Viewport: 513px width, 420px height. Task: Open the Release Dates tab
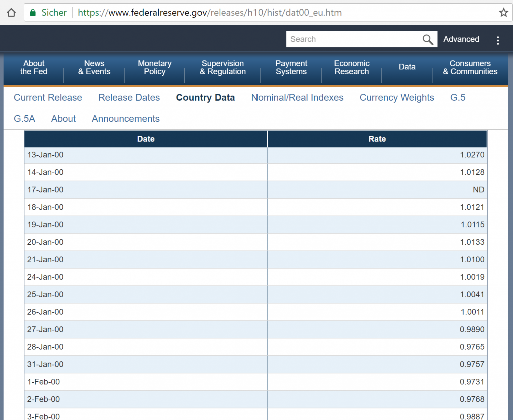click(129, 98)
